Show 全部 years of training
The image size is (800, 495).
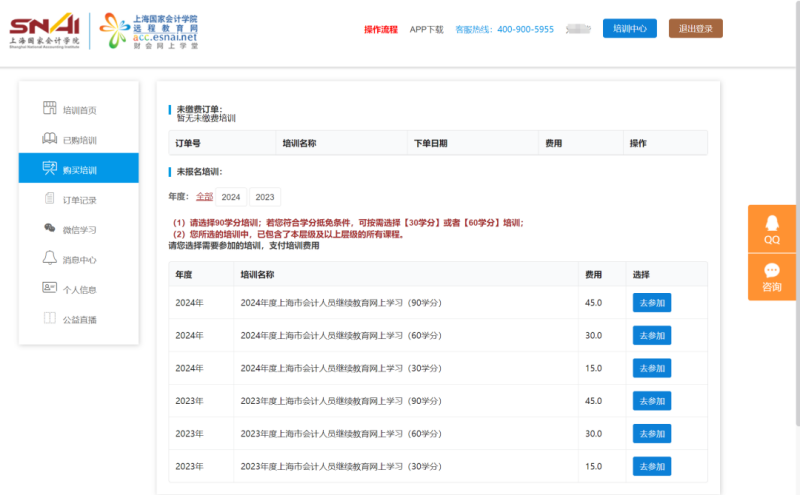pos(204,197)
